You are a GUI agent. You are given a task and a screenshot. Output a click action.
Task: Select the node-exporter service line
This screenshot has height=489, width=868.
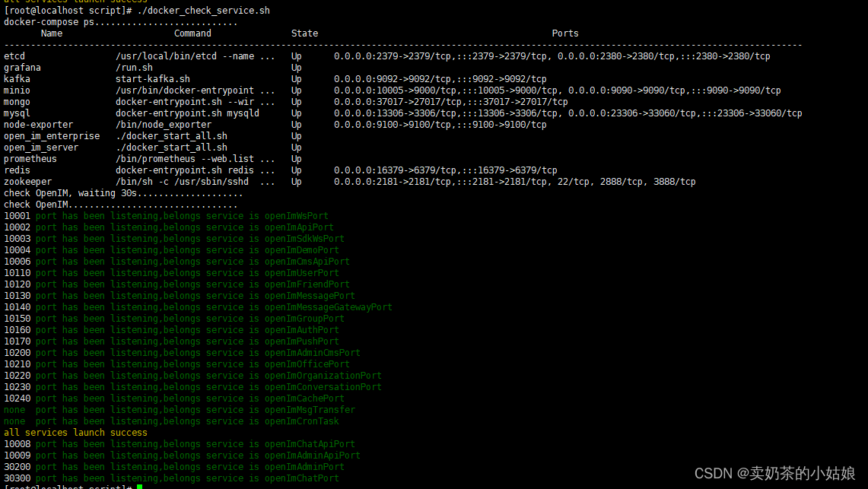click(x=37, y=124)
